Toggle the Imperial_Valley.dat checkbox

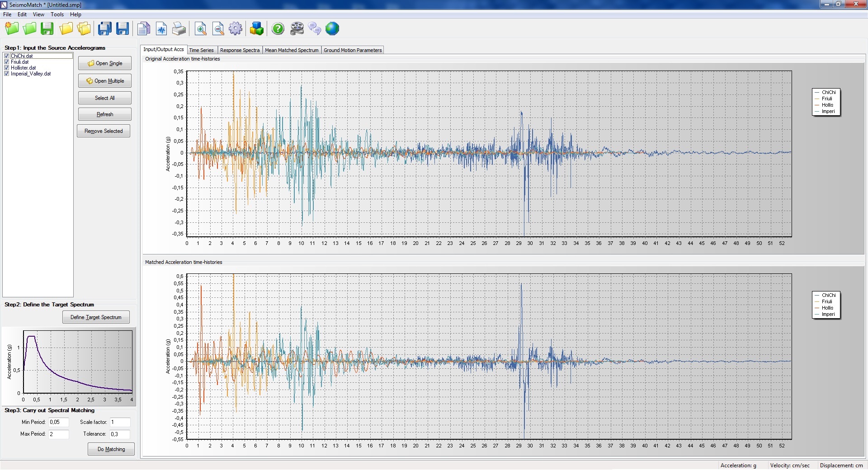7,74
